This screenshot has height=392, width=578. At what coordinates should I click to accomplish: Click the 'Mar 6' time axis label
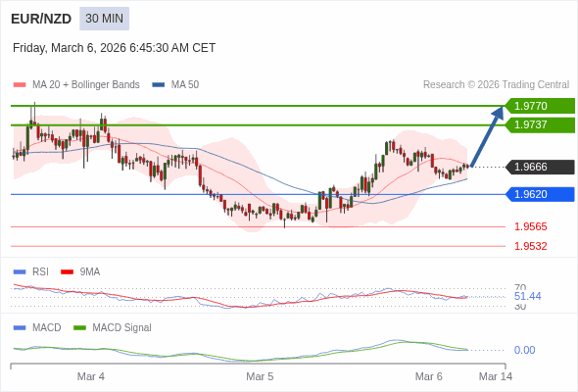428,376
